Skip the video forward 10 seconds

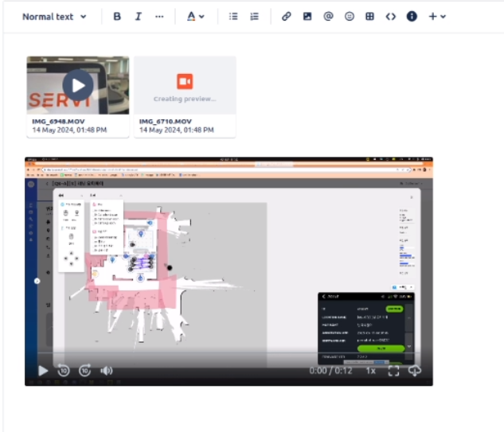pos(85,371)
